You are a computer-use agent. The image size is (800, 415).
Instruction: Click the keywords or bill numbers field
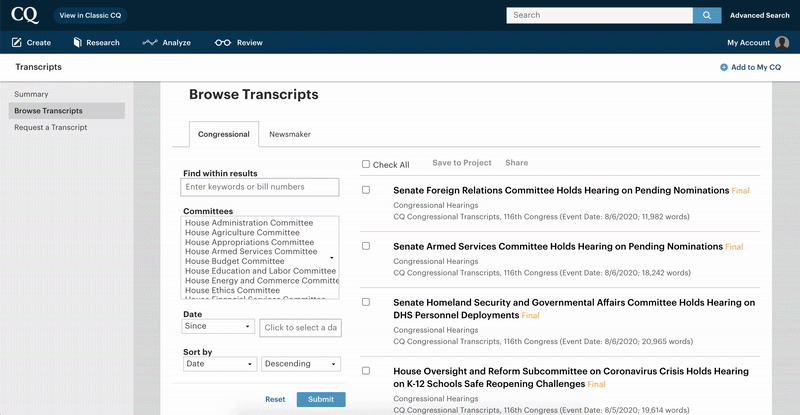pyautogui.click(x=260, y=187)
